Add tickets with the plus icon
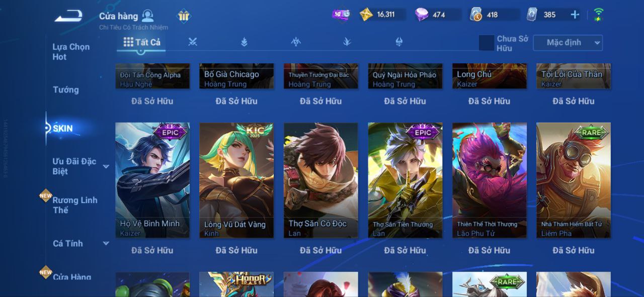Screen dimensions: 644x297 click(575, 15)
